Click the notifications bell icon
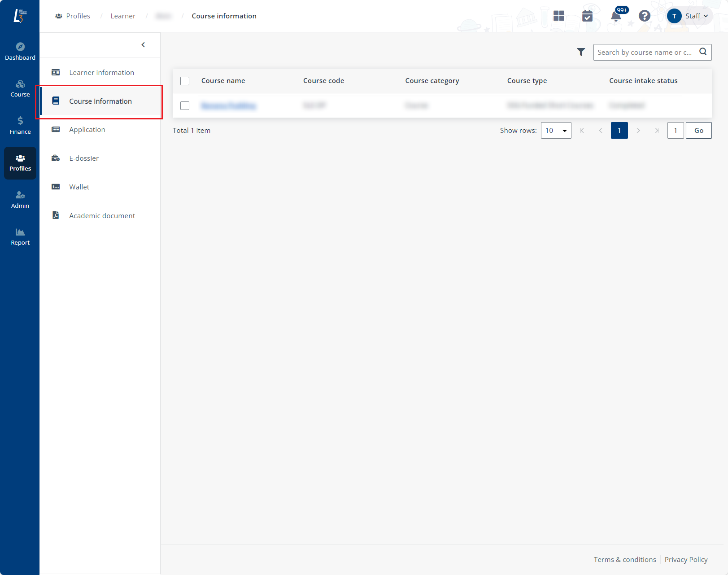The image size is (728, 575). [616, 16]
